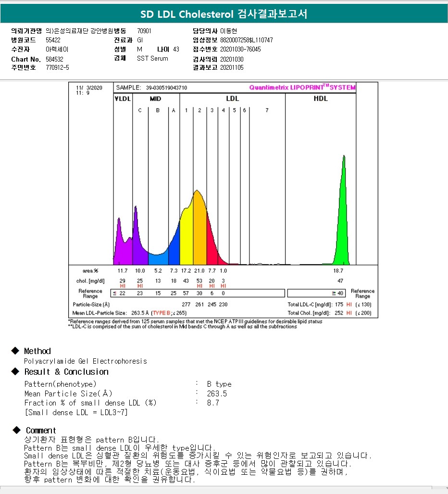This screenshot has width=448, height=494.
Task: Click the MID column header
Action: coord(156,99)
